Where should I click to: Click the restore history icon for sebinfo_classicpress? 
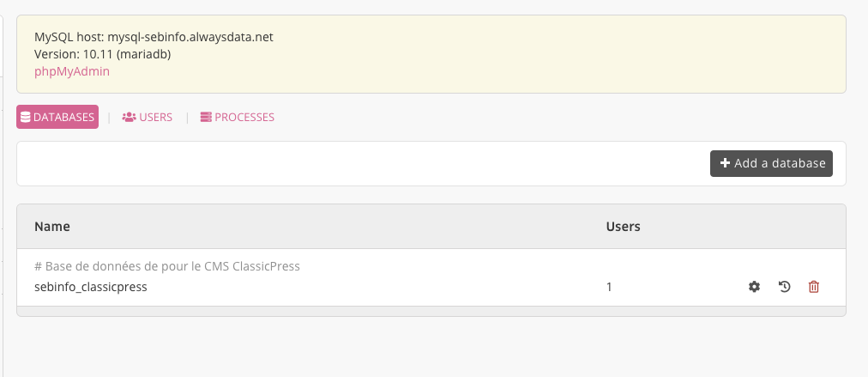[x=784, y=287]
